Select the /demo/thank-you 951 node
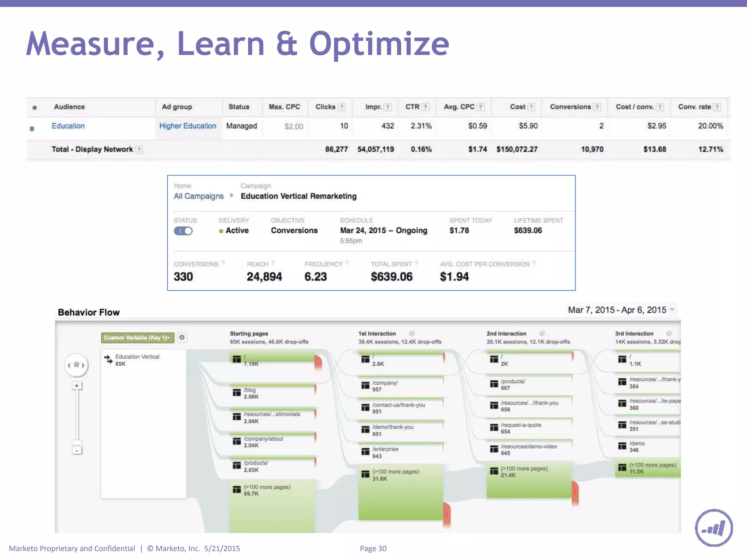Image resolution: width=747 pixels, height=560 pixels. (x=401, y=429)
